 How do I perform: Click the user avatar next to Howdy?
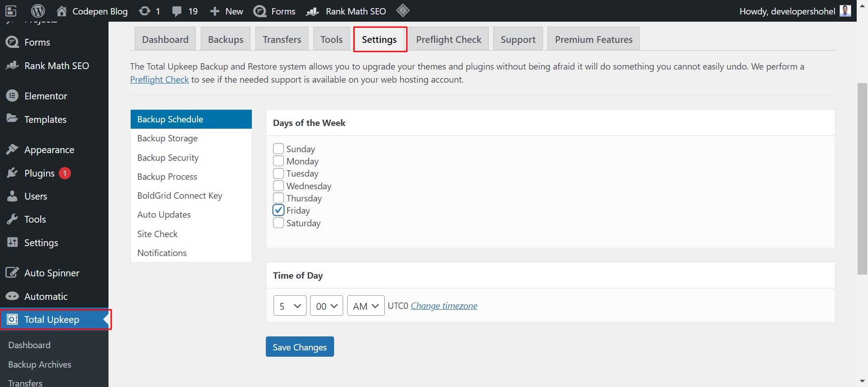(845, 11)
